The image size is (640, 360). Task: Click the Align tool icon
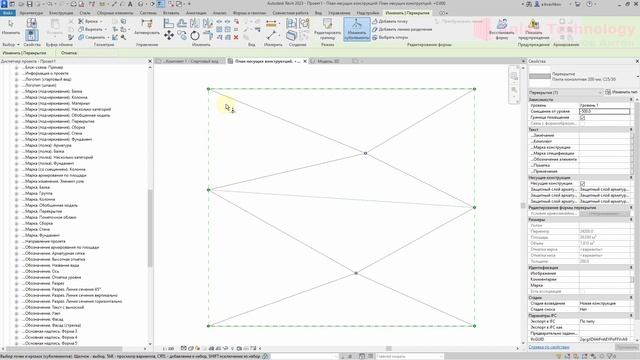tap(169, 23)
